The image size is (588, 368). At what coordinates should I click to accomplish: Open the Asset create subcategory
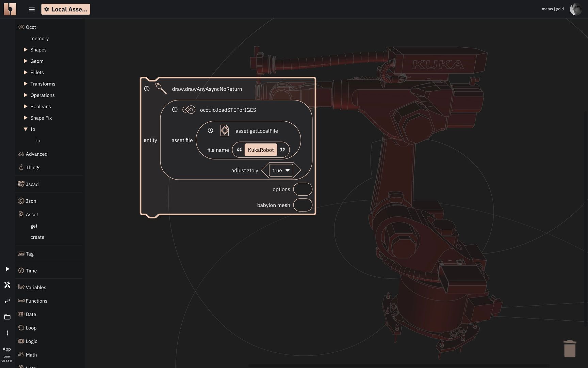(37, 237)
